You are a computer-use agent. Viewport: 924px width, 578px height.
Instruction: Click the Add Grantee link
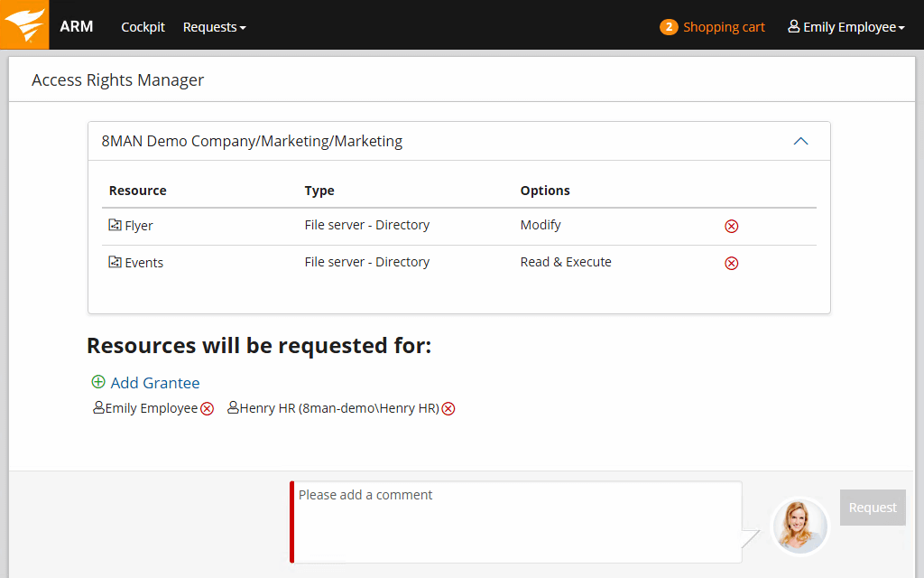click(x=155, y=382)
